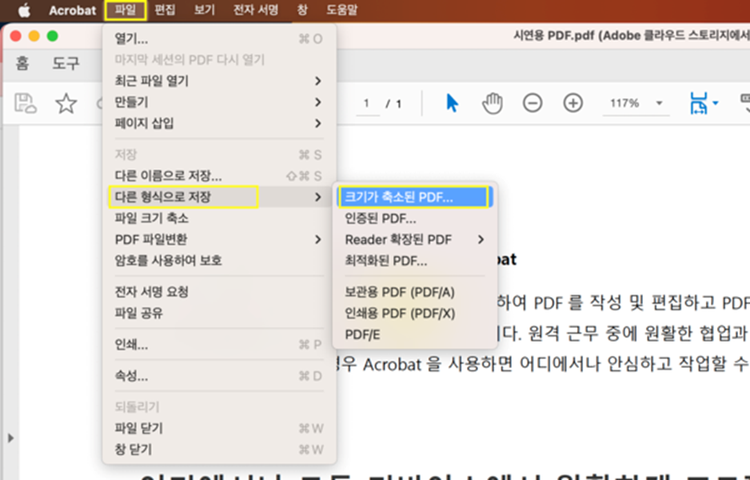Viewport: 750px width, 480px height.
Task: Click the fit page width icon
Action: pos(698,103)
